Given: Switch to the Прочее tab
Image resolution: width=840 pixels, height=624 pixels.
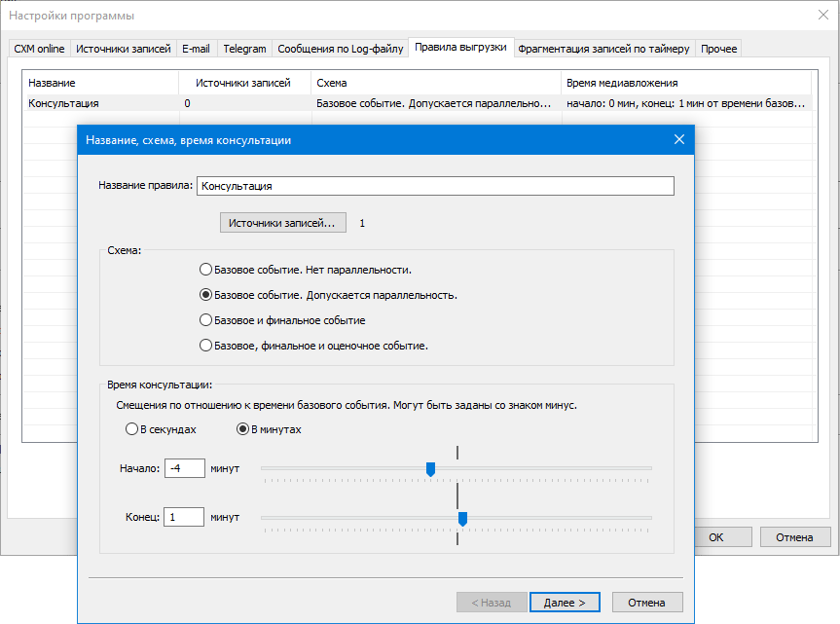Looking at the screenshot, I should (719, 49).
